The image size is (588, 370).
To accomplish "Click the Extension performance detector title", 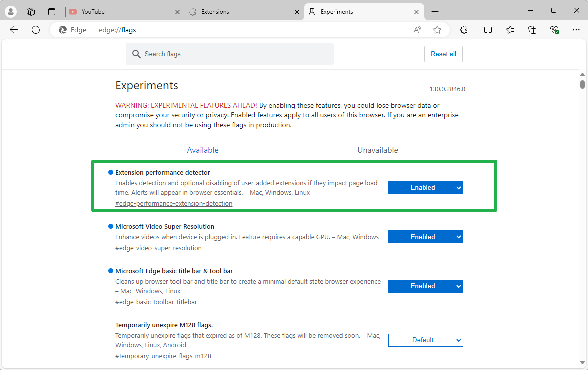I will click(163, 172).
